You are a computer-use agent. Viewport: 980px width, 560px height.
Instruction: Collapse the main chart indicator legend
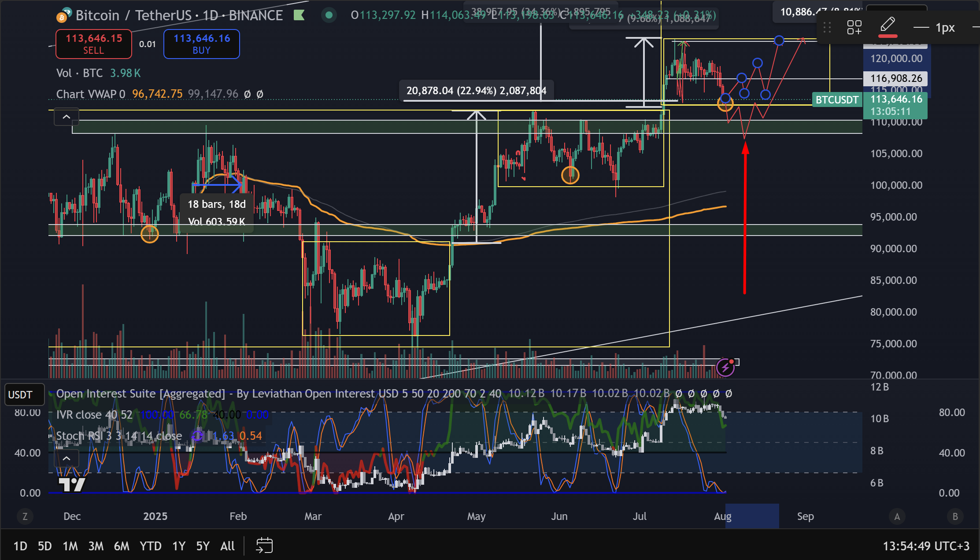pos(66,117)
